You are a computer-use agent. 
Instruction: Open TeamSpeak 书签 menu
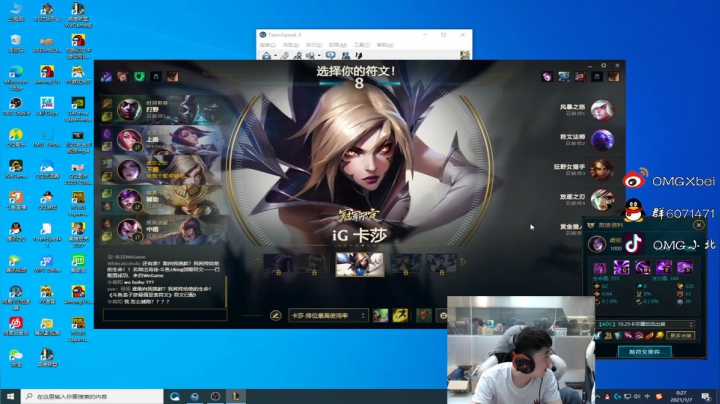click(291, 45)
